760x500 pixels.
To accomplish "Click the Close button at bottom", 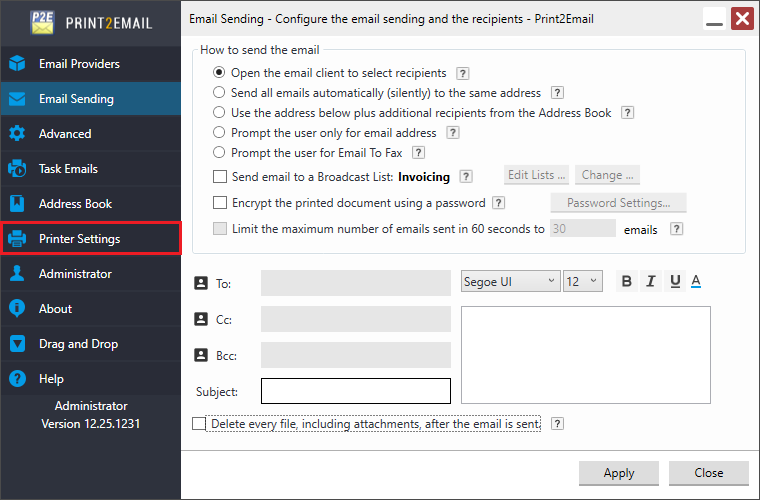I will point(709,473).
